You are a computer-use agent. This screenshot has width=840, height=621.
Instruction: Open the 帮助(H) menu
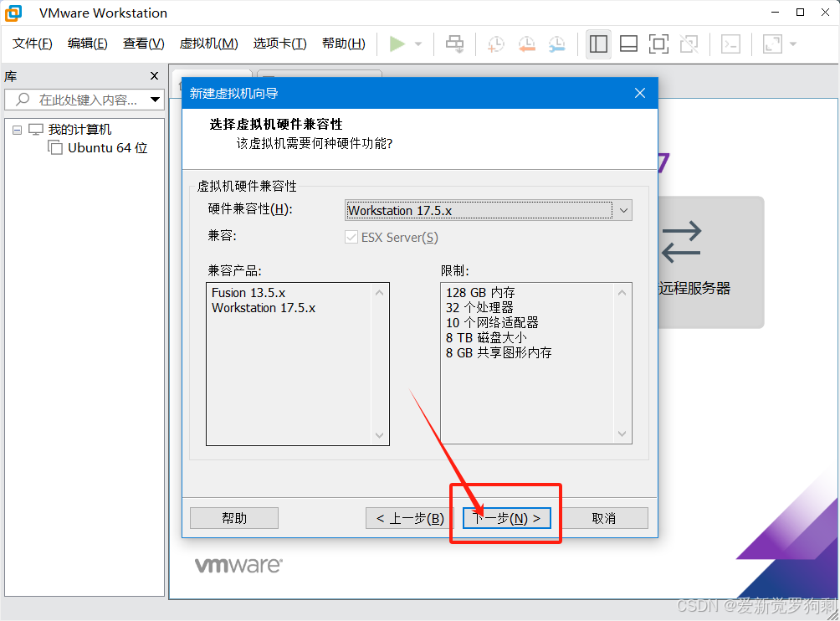click(343, 44)
